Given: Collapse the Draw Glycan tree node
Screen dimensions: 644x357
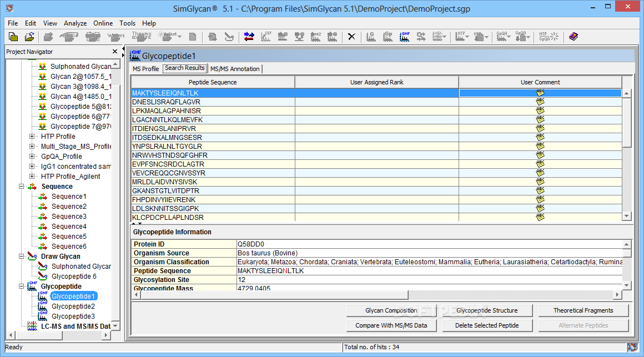Looking at the screenshot, I should pyautogui.click(x=21, y=257).
